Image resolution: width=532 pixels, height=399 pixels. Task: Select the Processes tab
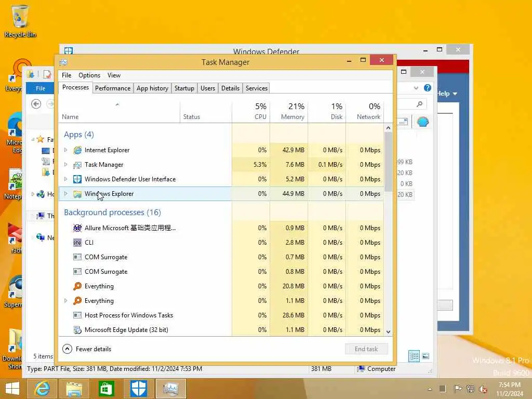75,87
